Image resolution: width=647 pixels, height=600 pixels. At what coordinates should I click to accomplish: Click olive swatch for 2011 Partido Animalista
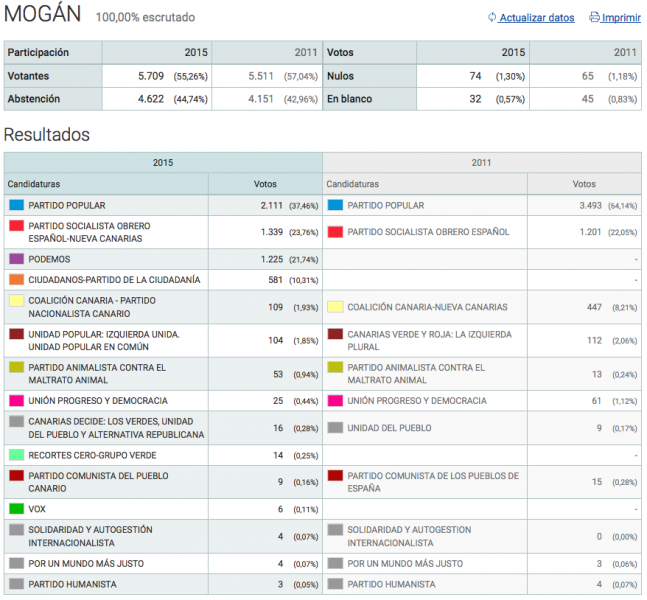[335, 367]
